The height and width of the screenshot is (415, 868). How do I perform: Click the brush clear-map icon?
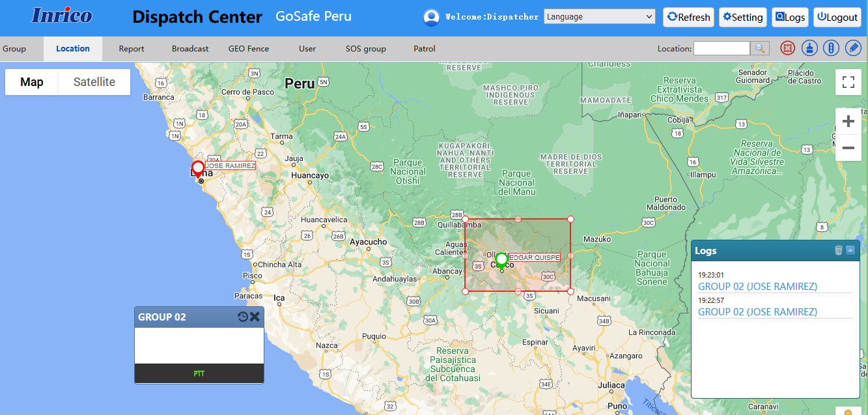click(x=809, y=48)
